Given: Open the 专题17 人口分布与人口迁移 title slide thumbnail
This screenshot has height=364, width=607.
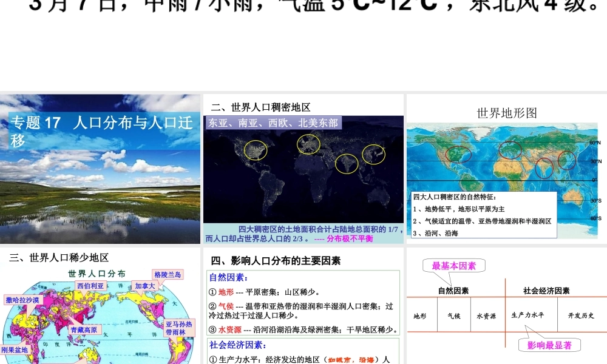Looking at the screenshot, I should pyautogui.click(x=100, y=169).
